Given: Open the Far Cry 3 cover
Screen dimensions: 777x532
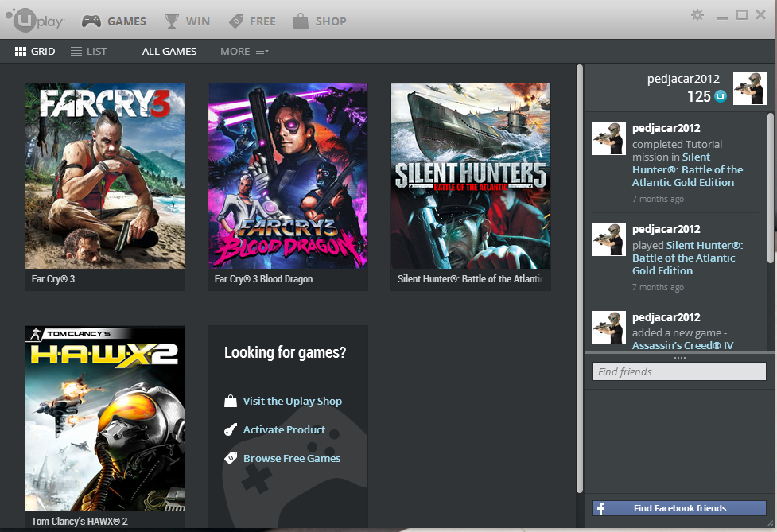Looking at the screenshot, I should [x=105, y=176].
